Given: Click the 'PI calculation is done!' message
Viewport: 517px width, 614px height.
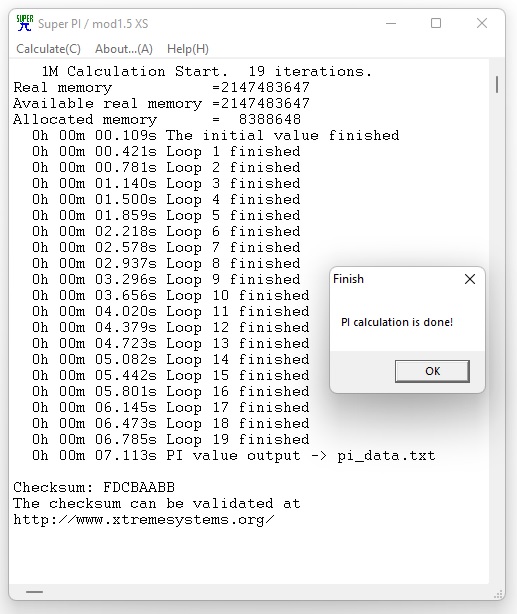Looking at the screenshot, I should [x=397, y=322].
